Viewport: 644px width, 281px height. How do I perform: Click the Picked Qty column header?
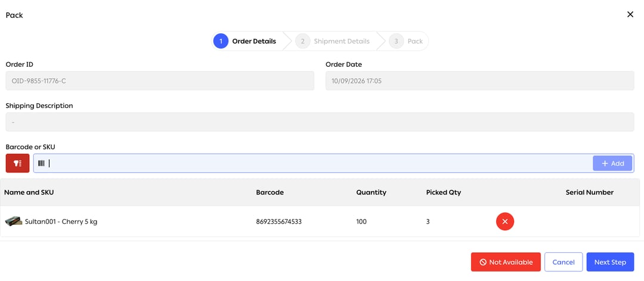(x=444, y=192)
